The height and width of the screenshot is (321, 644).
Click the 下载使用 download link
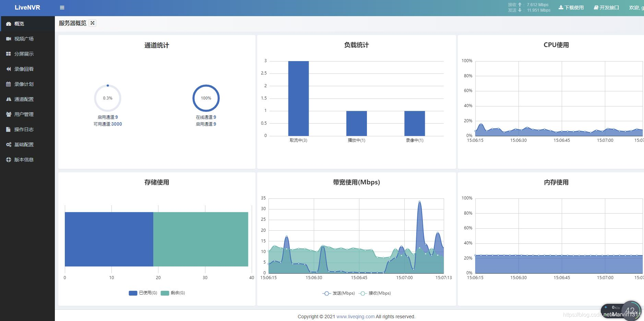click(571, 8)
